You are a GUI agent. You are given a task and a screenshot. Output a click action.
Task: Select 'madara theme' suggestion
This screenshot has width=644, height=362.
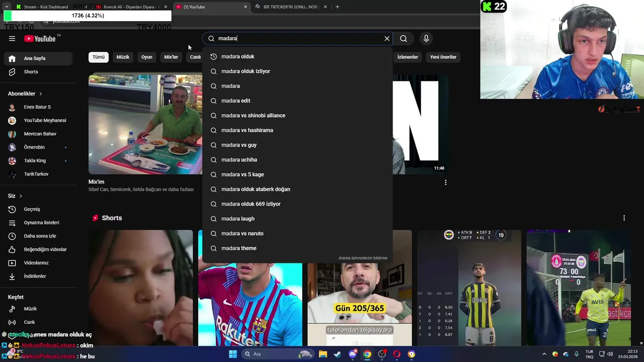point(297,248)
